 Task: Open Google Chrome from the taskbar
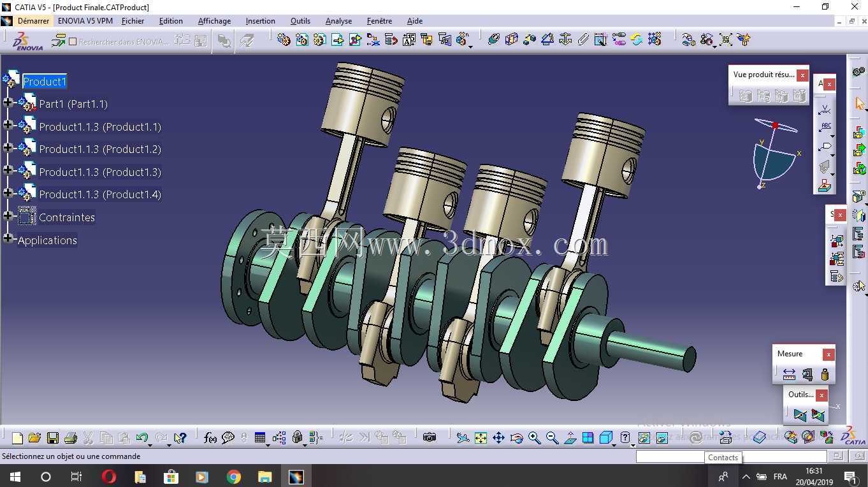tap(234, 476)
